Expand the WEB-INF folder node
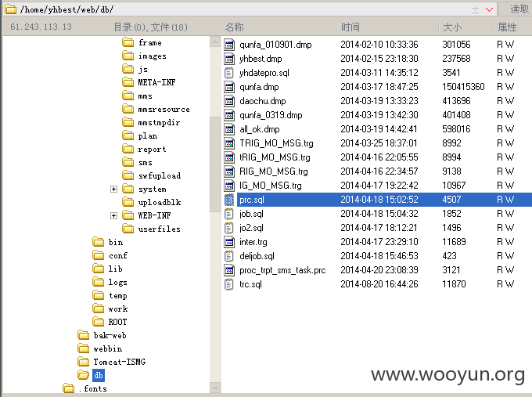The width and height of the screenshot is (532, 397). click(113, 215)
